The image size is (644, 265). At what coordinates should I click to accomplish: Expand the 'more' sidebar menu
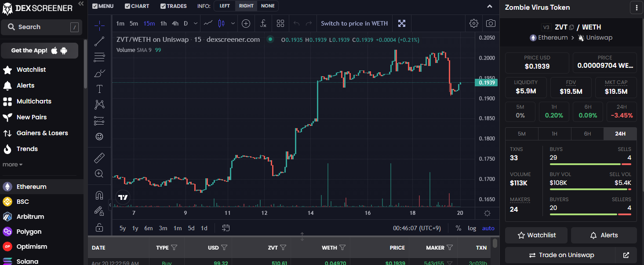pyautogui.click(x=12, y=165)
